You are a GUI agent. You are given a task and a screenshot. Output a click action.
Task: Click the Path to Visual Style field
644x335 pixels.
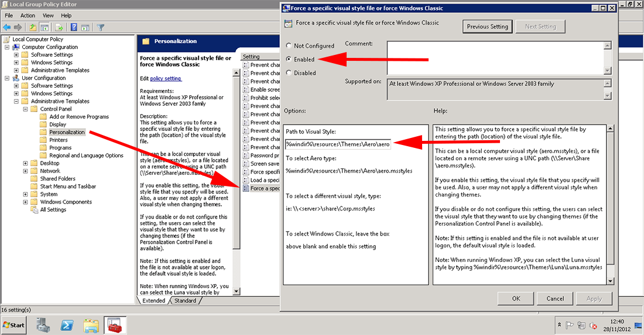click(x=338, y=144)
